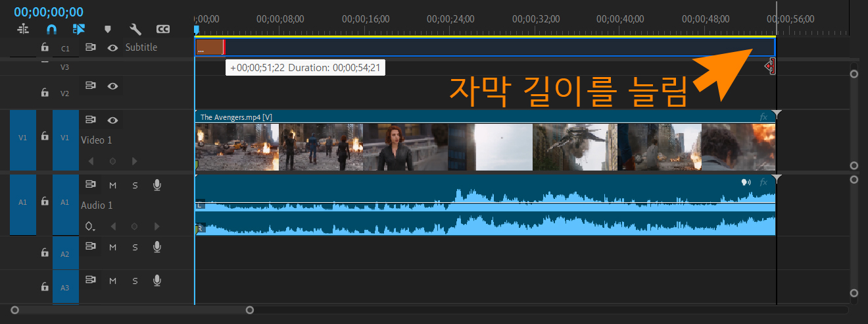The width and height of the screenshot is (868, 324).
Task: Add keyframe on Video 1 track
Action: [112, 161]
